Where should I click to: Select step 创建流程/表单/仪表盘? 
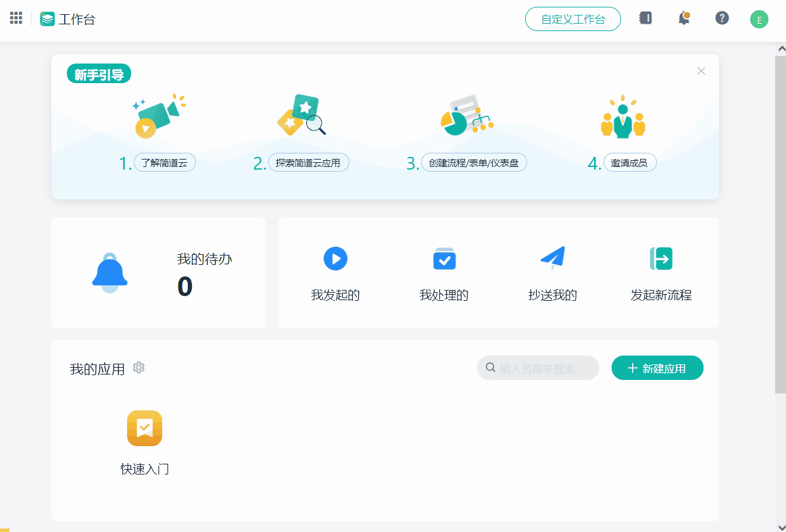coord(474,163)
